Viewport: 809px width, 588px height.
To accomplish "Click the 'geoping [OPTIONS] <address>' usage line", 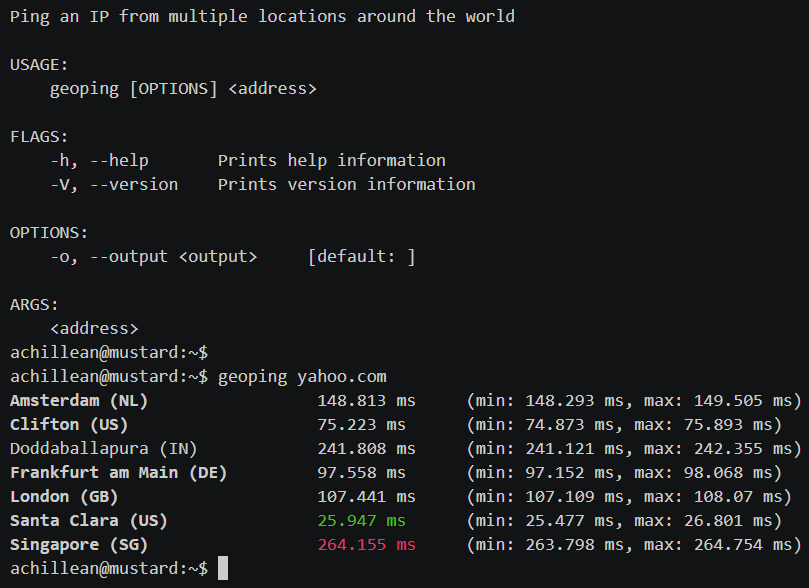I will click(183, 89).
